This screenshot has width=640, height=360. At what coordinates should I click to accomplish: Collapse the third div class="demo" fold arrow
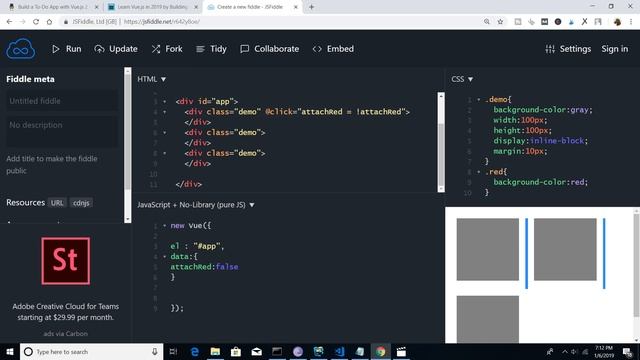click(164, 153)
